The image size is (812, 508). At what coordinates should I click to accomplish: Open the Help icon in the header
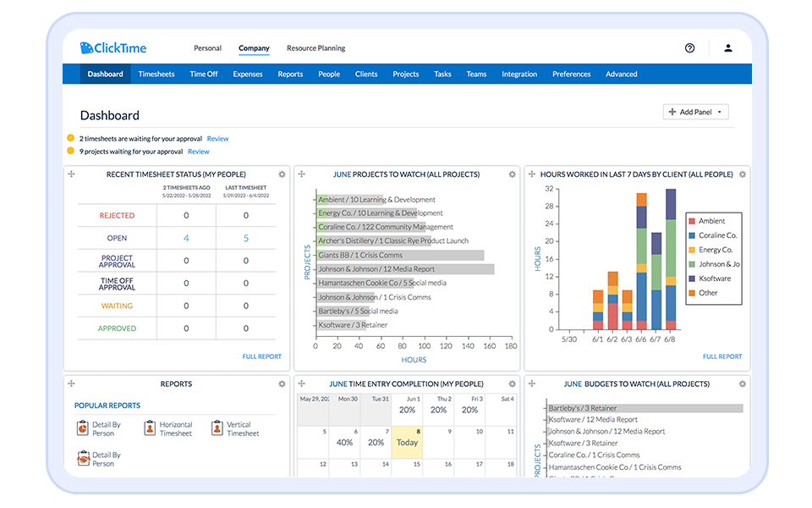click(689, 47)
